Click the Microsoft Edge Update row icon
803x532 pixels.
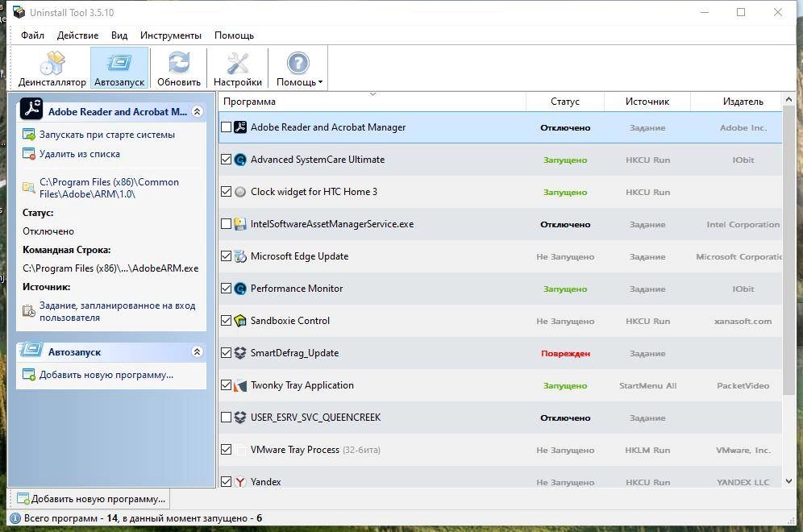coord(240,256)
